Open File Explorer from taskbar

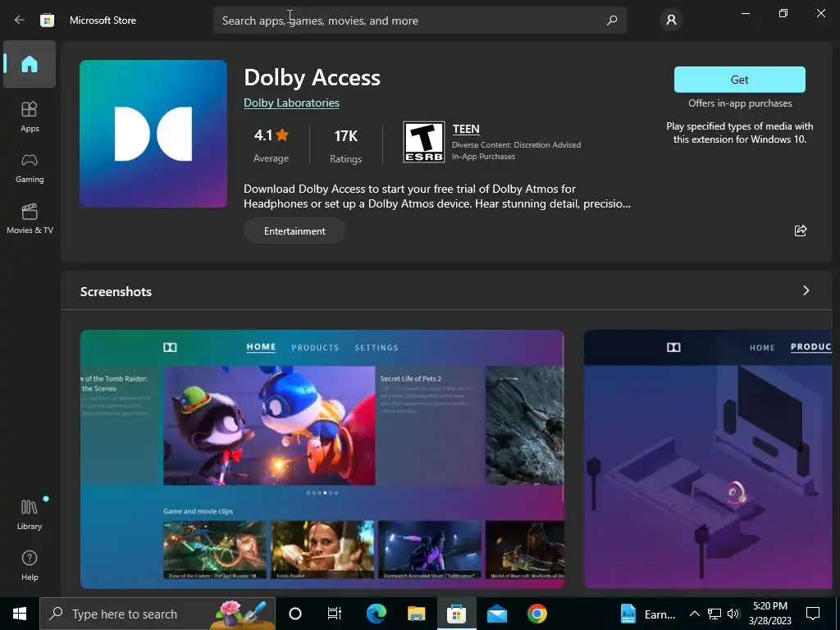point(416,614)
